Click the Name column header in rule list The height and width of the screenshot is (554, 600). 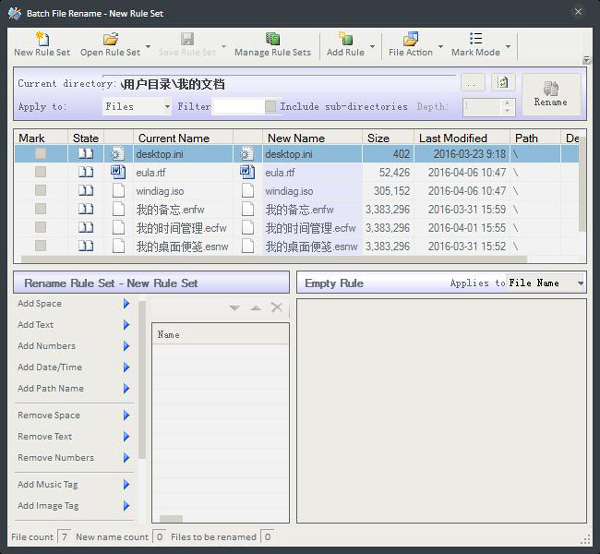coord(220,335)
